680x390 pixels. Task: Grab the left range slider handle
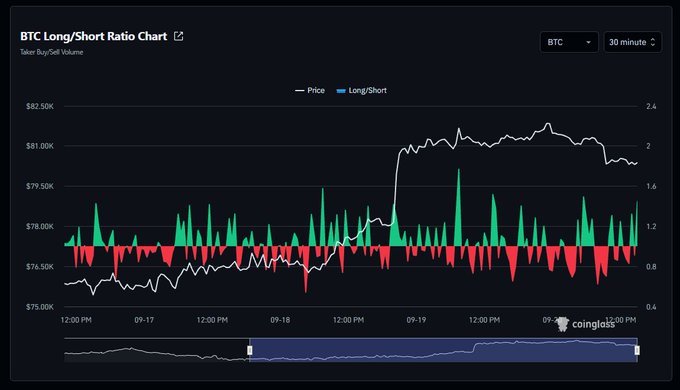click(250, 350)
